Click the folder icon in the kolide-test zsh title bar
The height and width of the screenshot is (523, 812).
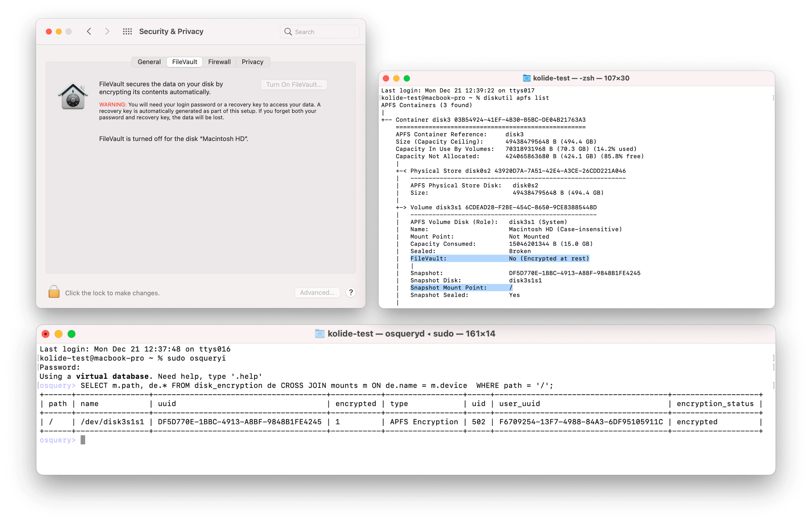coord(527,78)
